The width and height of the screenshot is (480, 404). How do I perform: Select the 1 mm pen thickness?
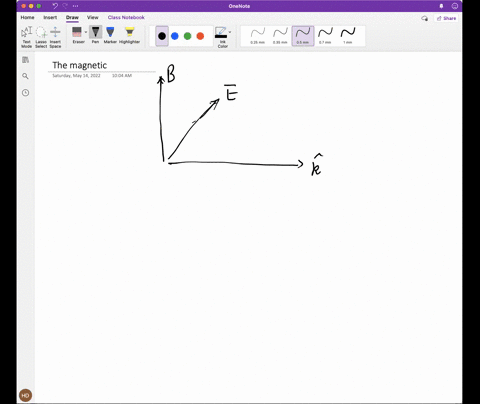pyautogui.click(x=348, y=36)
